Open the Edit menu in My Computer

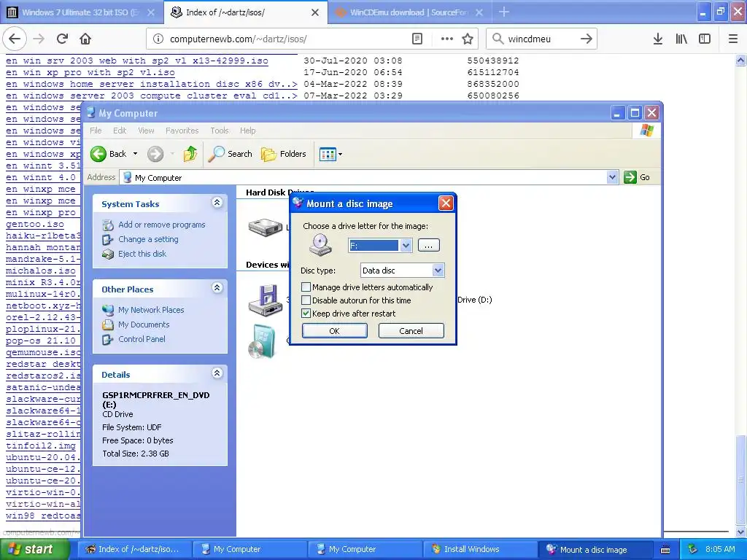pyautogui.click(x=120, y=131)
